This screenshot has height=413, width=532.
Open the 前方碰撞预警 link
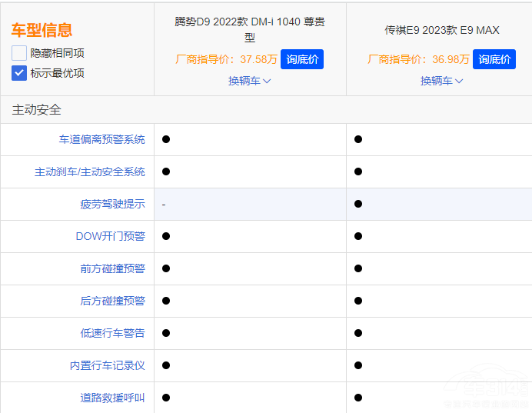pos(112,268)
